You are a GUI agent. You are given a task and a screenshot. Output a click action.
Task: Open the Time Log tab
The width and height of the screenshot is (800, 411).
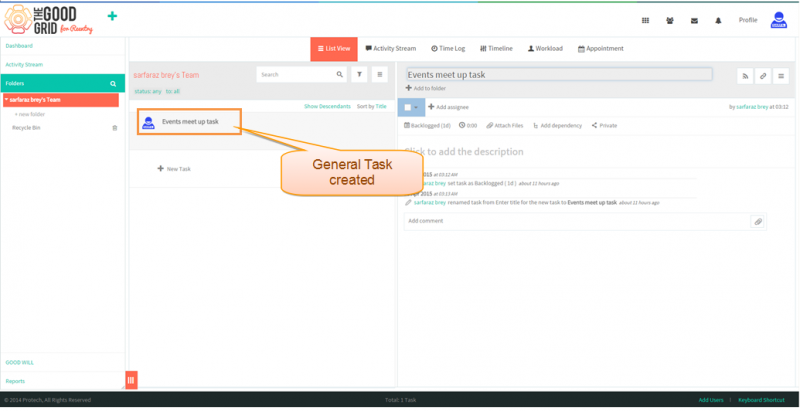[448, 48]
